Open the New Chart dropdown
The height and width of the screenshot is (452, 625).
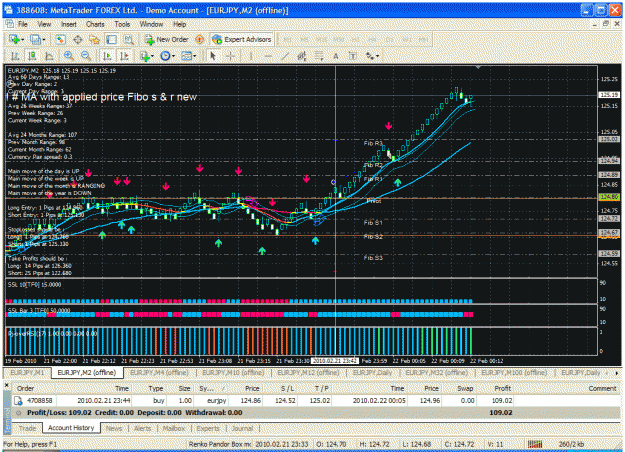pos(16,39)
